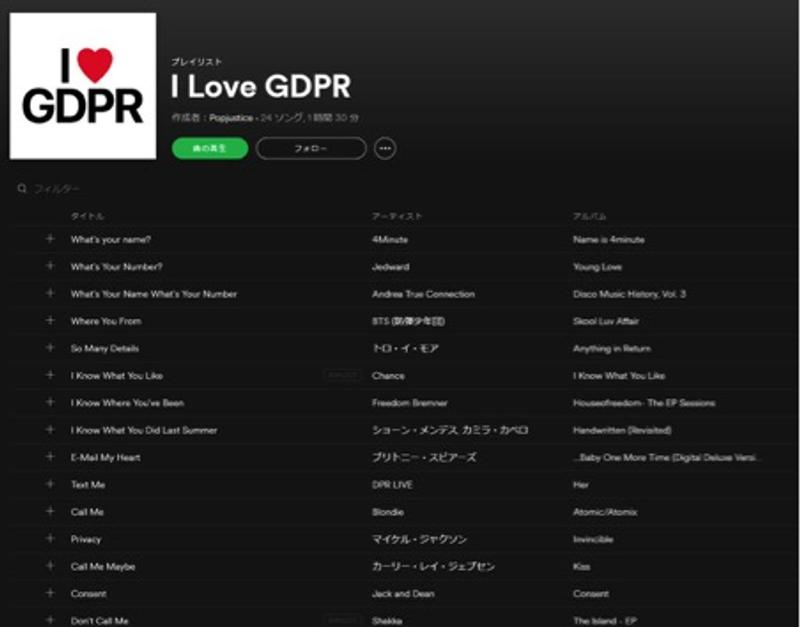Open album 'Handwritten (Revisited)'
This screenshot has width=800, height=627.
[x=622, y=431]
